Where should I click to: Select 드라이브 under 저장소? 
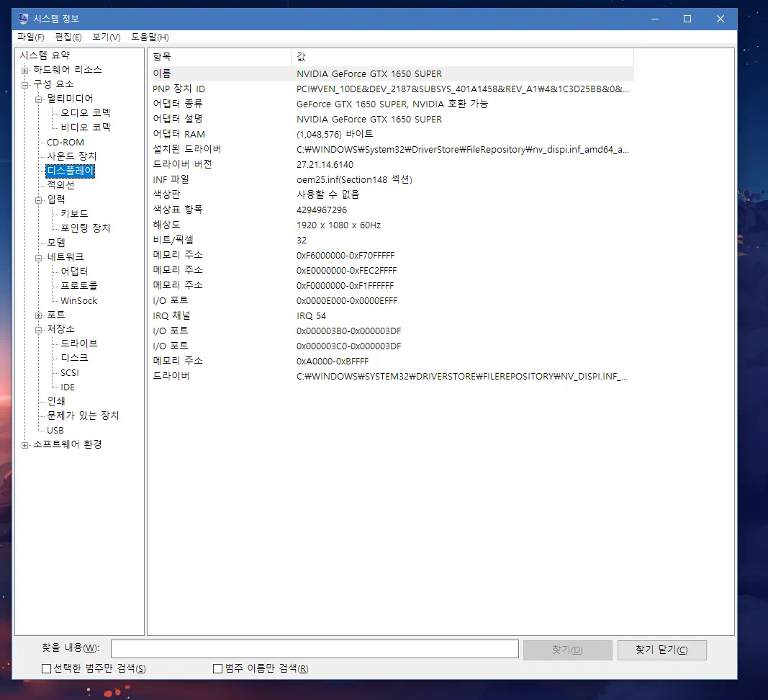click(79, 343)
